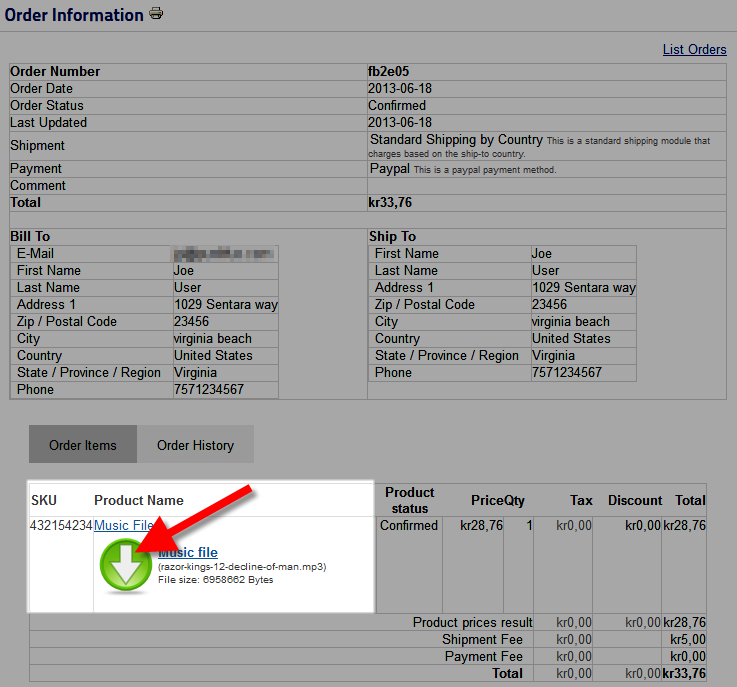This screenshot has width=737, height=687.
Task: Click the razor-kings mp3 filename text
Action: pos(241,567)
